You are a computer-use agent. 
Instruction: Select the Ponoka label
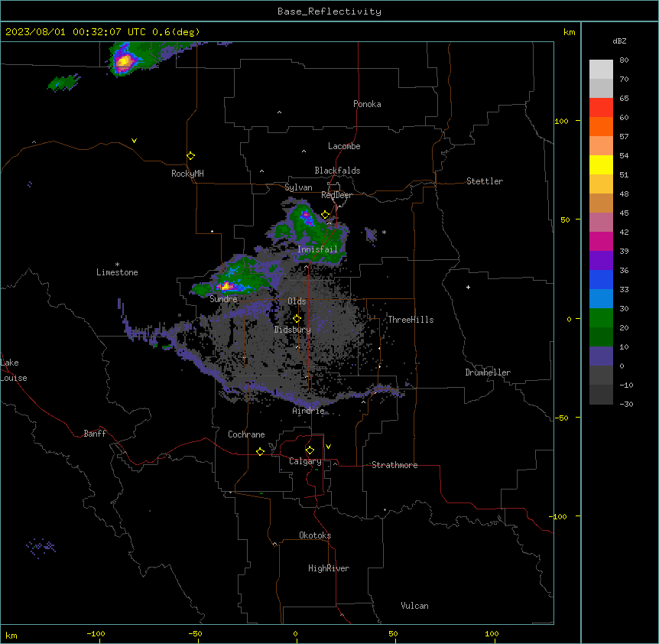pos(367,104)
